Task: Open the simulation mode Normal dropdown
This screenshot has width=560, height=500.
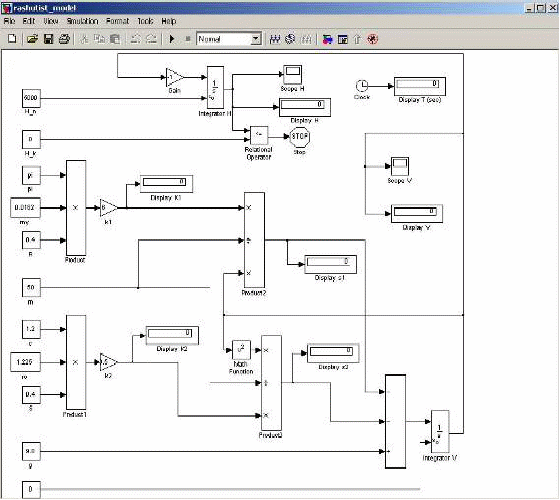Action: (229, 39)
